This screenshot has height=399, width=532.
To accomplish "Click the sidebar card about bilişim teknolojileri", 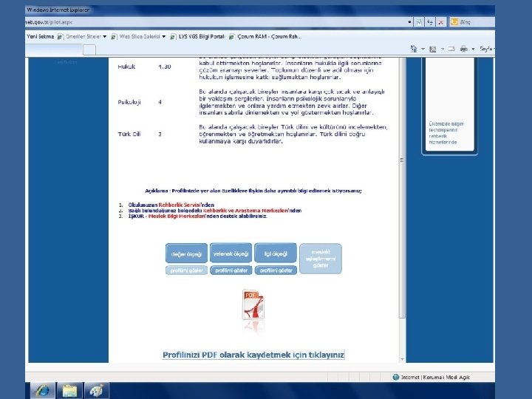I will [x=449, y=105].
